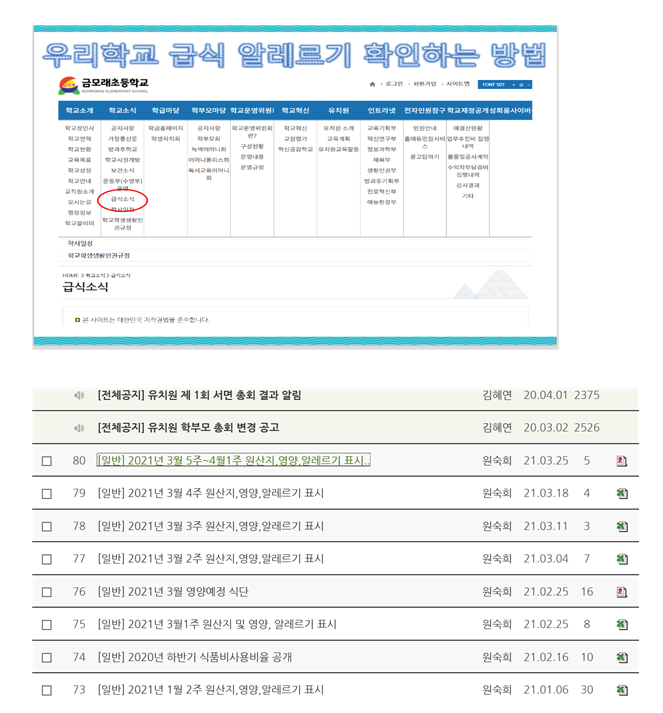
Task: Click the date 21.03.25 in row 80
Action: [x=546, y=461]
